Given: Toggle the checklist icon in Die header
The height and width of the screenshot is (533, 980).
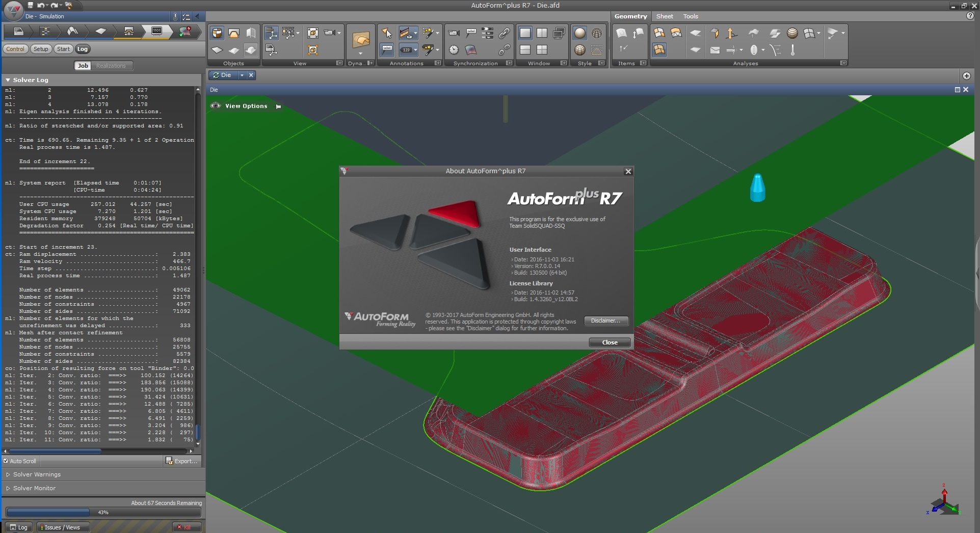Looking at the screenshot, I should [x=186, y=16].
